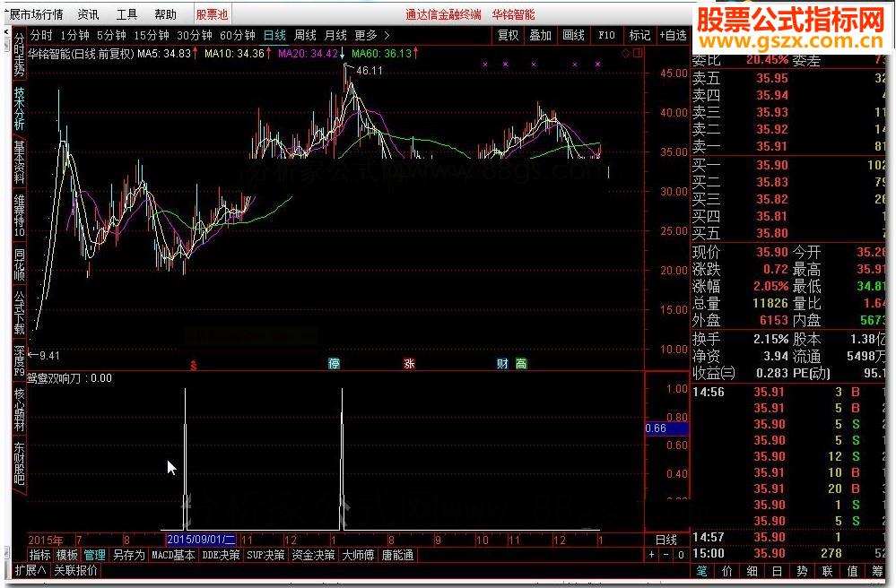Viewport: 896px width, 588px height.
Task: Click 另存为 in the bottom bar
Action: coord(129,555)
